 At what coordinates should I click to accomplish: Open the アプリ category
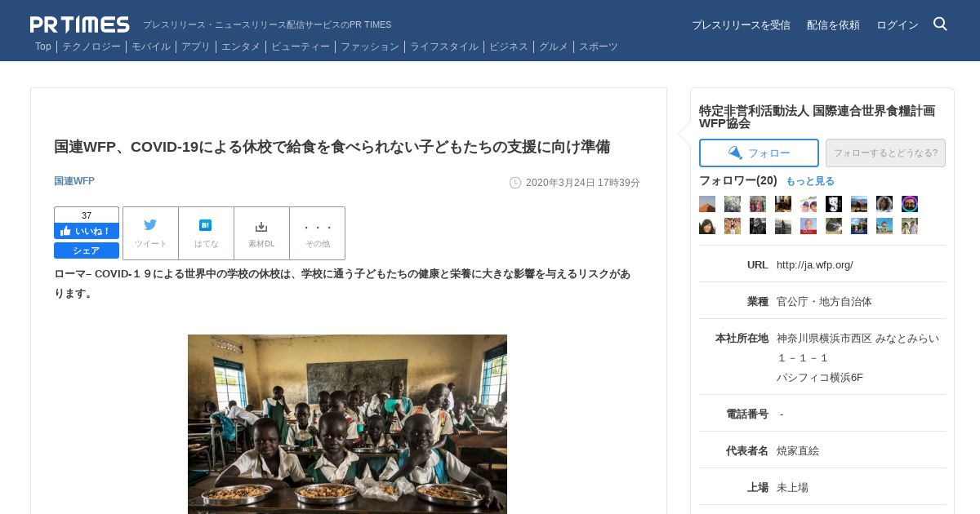(x=196, y=47)
